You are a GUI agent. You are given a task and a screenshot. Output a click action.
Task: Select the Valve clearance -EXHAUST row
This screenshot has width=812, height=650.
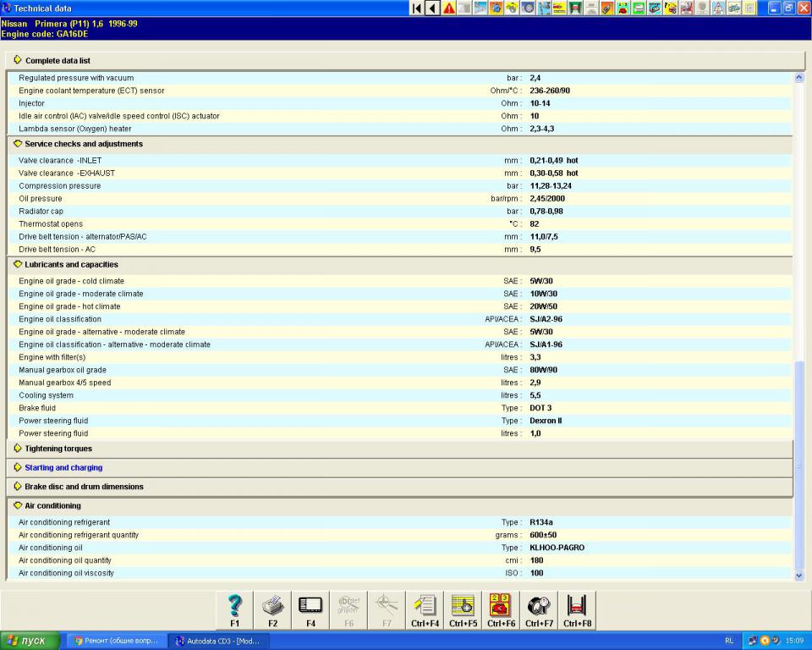[x=400, y=174]
